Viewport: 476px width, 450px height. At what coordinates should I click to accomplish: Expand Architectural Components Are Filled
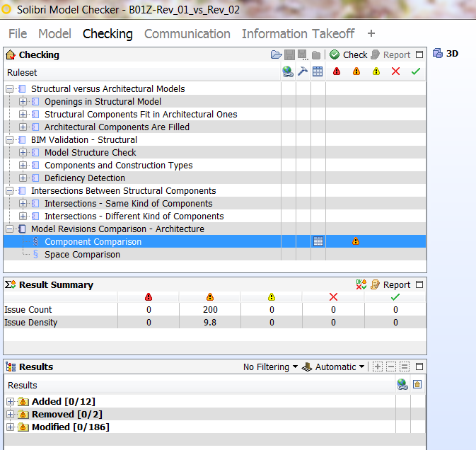pyautogui.click(x=23, y=127)
